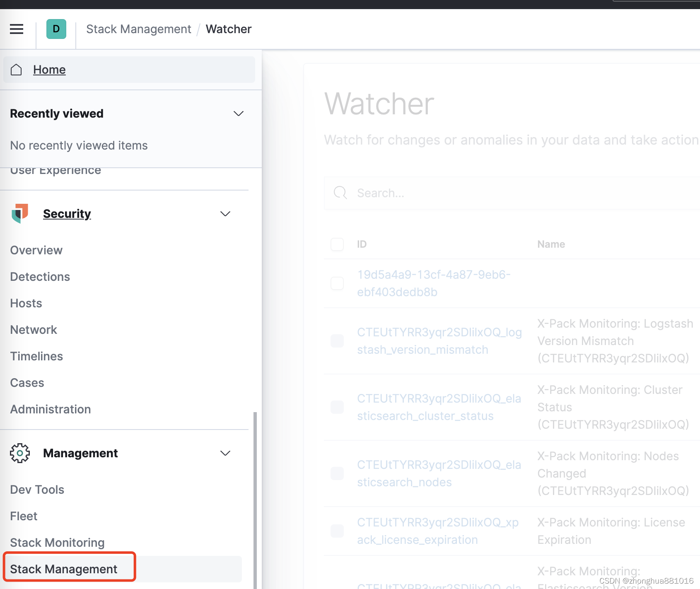Click the Management gear icon
The image size is (700, 589).
pyautogui.click(x=20, y=453)
